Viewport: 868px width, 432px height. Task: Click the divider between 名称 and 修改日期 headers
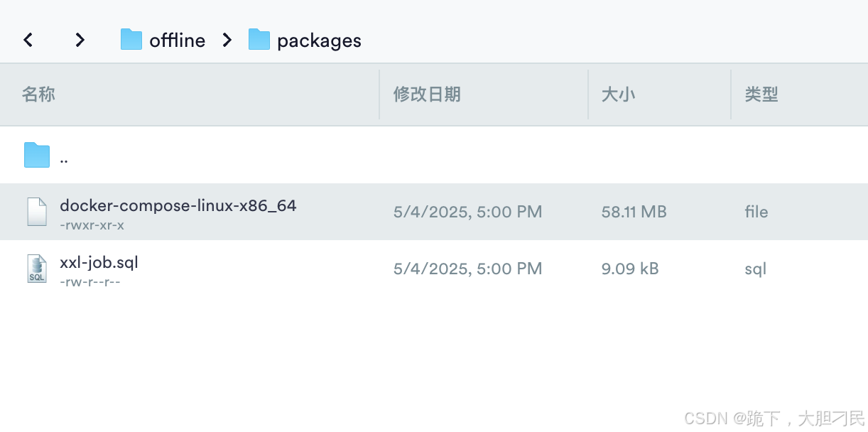[x=379, y=94]
